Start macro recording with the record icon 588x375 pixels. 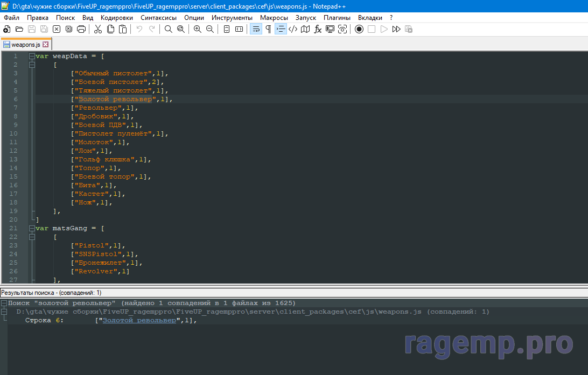click(359, 29)
